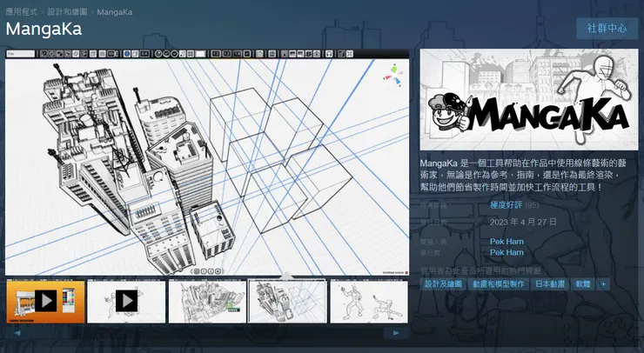Click the large MangaKa page title
Viewport: 644px width, 353px height.
click(x=44, y=30)
